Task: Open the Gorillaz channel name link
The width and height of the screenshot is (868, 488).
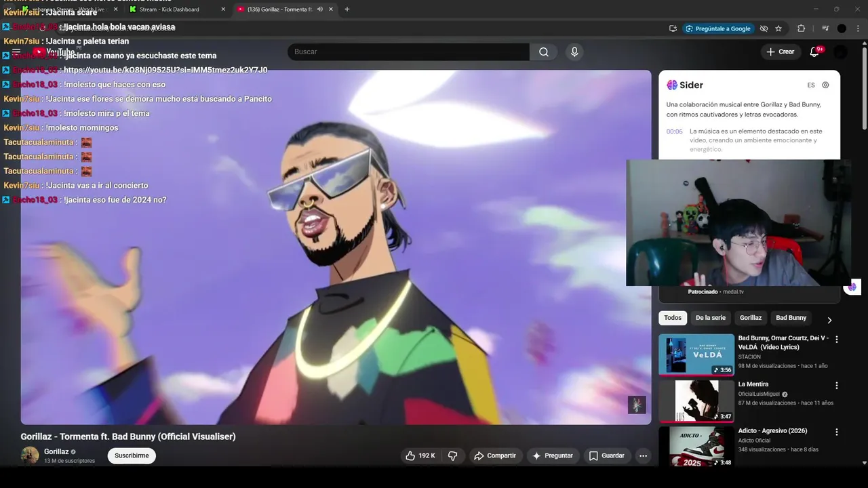Action: [56, 451]
